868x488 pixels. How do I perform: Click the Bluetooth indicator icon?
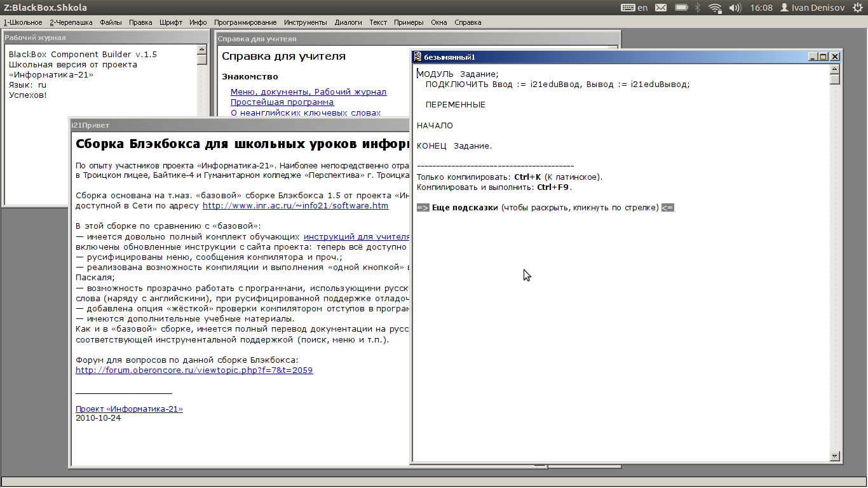(698, 8)
